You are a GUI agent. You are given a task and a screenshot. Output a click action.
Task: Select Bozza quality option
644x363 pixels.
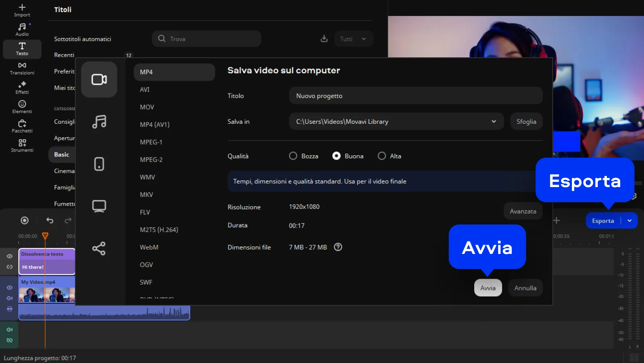click(x=293, y=156)
